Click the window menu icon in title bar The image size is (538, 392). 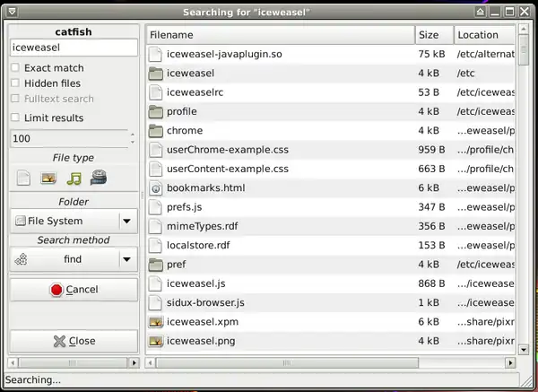point(10,12)
